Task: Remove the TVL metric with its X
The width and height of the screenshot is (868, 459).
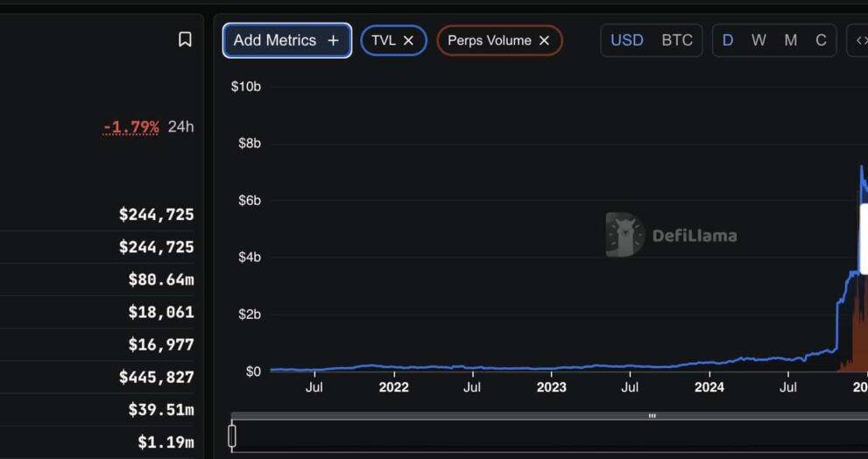Action: click(408, 40)
